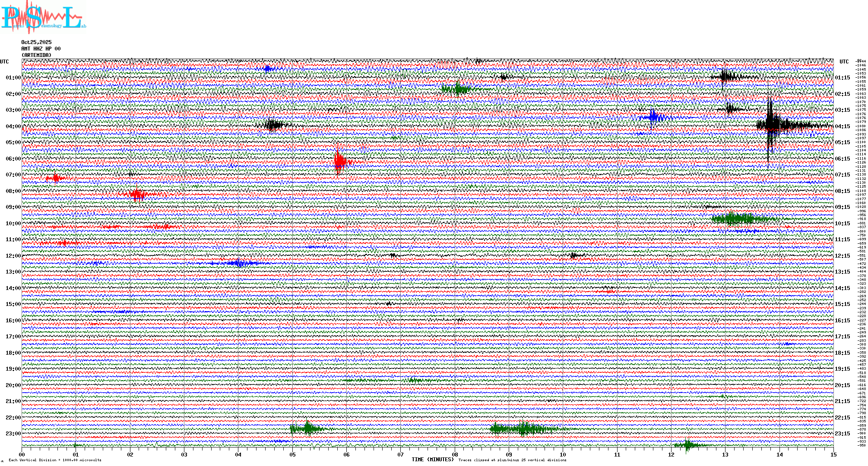Click the left UTC axis header

click(x=4, y=62)
